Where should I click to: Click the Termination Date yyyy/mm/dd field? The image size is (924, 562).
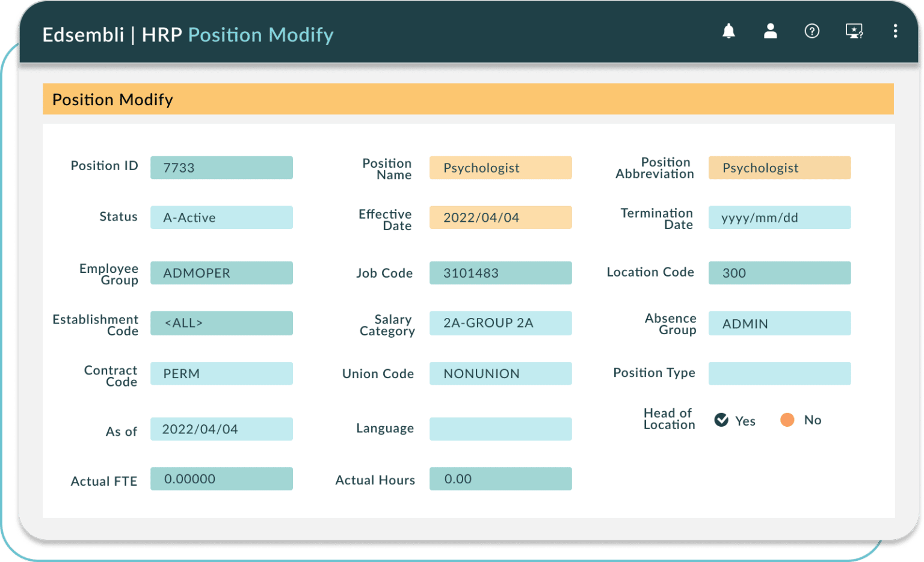780,218
